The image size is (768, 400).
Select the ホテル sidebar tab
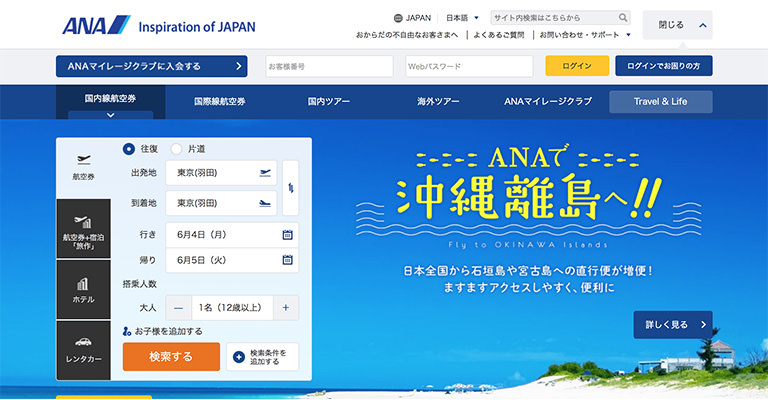click(83, 289)
